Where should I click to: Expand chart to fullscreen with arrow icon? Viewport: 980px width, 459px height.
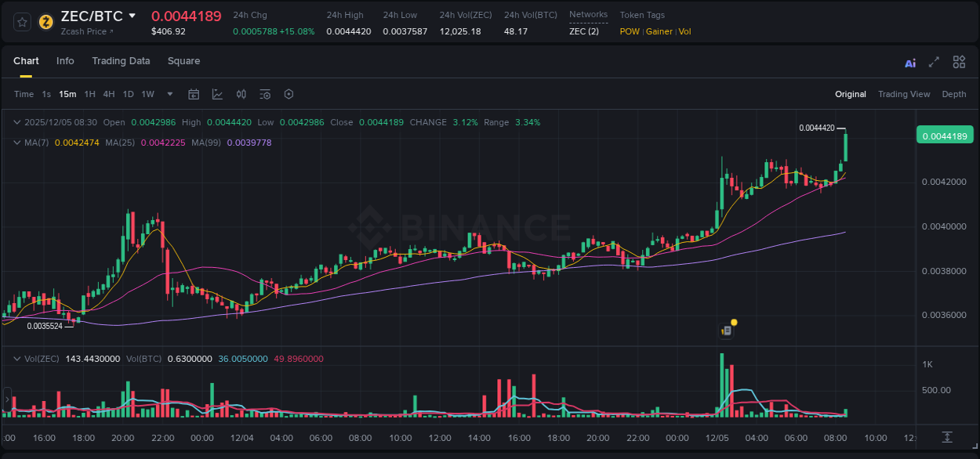pyautogui.click(x=934, y=61)
